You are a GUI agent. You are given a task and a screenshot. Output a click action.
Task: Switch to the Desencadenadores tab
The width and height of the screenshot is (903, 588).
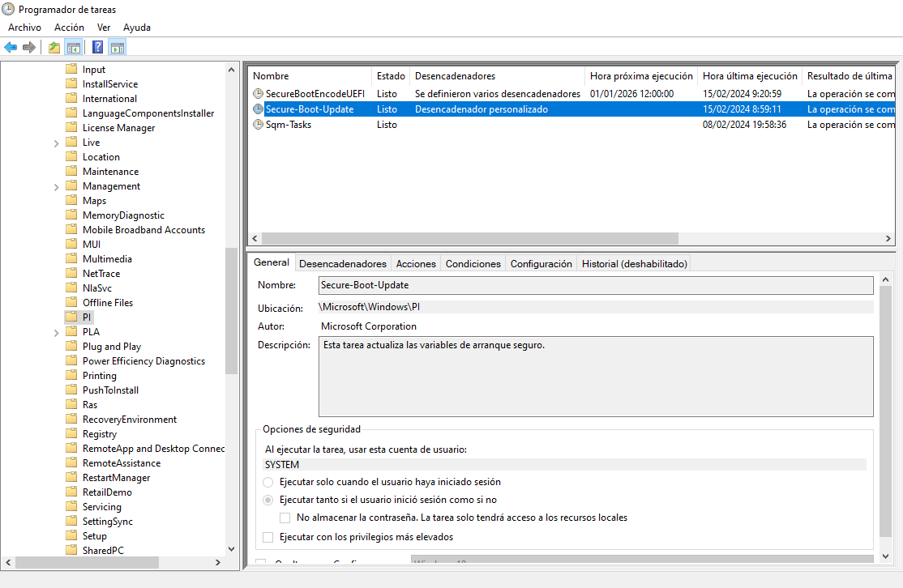(x=343, y=264)
